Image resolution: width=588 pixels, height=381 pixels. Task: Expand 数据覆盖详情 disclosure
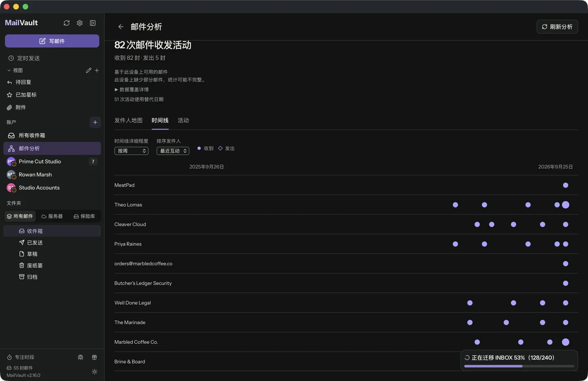click(x=131, y=90)
